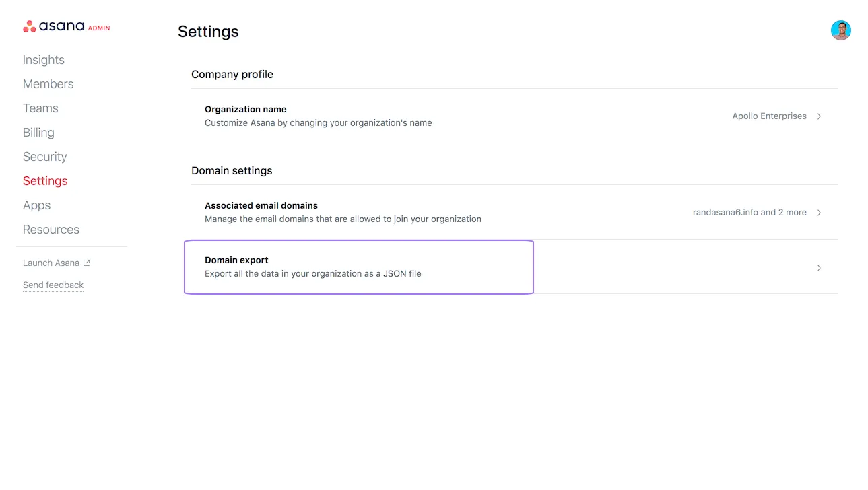
Task: Click the Apollo Enterprises organization value
Action: click(769, 116)
